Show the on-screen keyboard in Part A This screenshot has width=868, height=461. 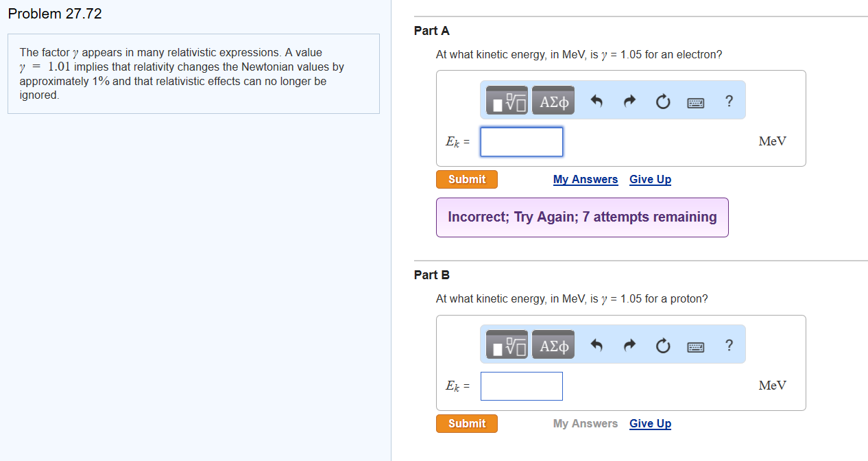pos(695,100)
